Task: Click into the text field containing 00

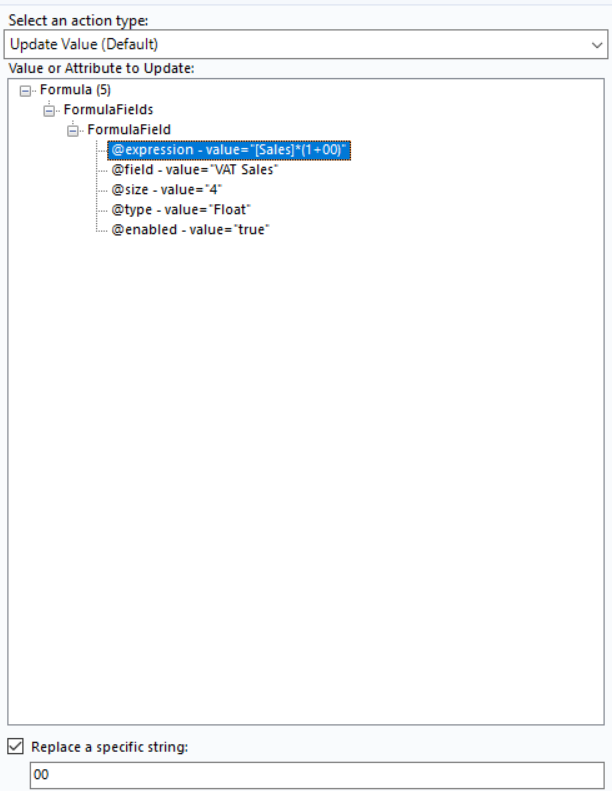Action: point(317,775)
